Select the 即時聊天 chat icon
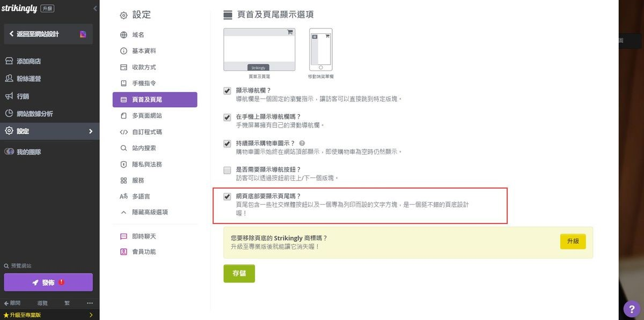The image size is (644, 320). click(123, 235)
